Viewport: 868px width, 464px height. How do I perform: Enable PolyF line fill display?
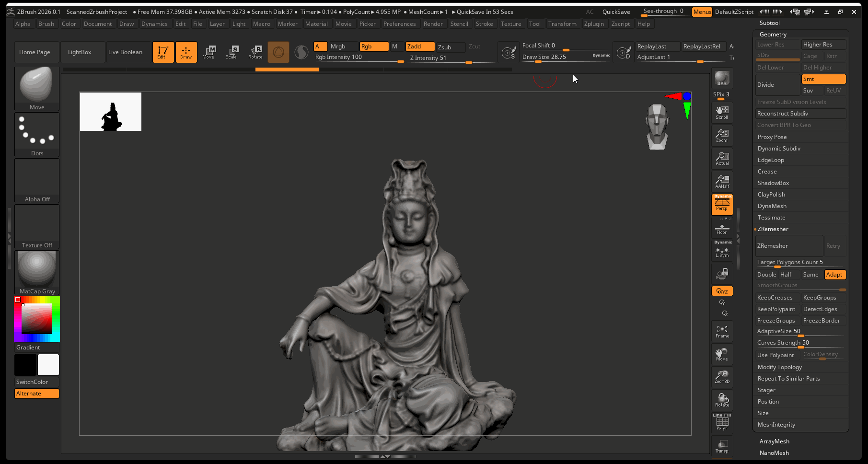tap(722, 422)
